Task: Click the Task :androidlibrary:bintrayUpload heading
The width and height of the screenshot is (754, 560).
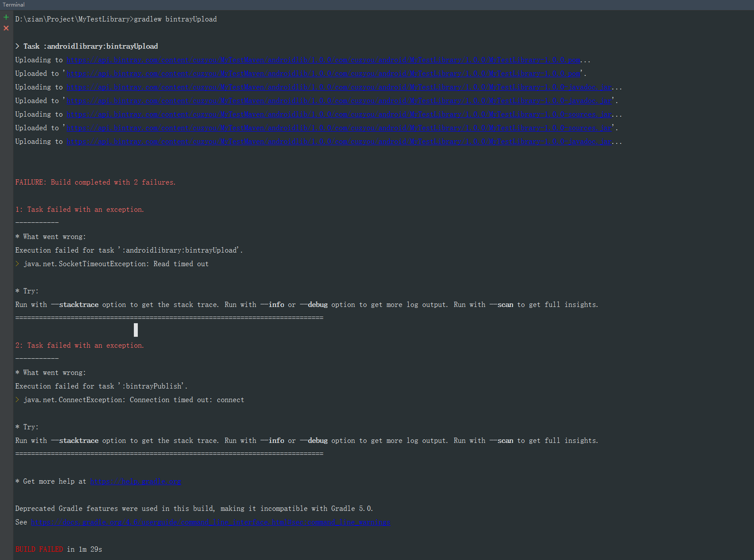Action: pos(88,46)
